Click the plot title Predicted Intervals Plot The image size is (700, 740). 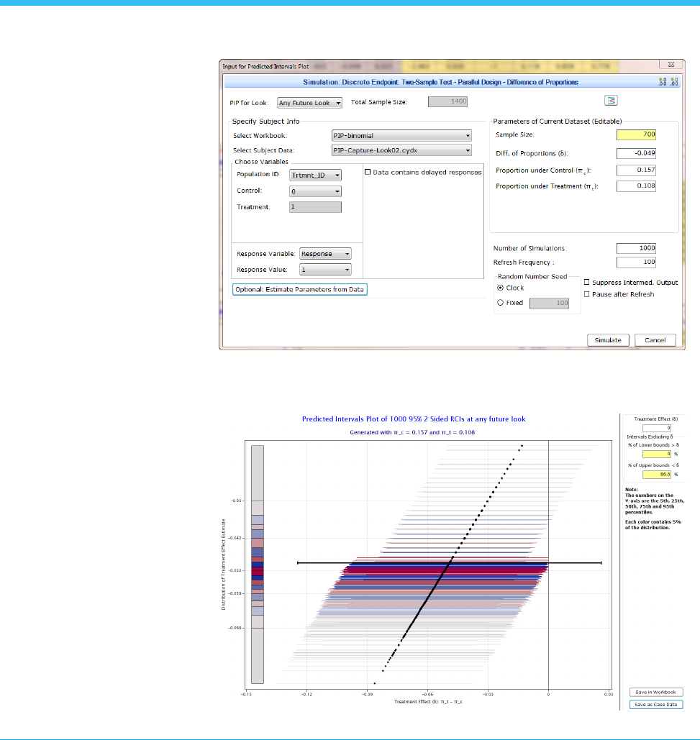pyautogui.click(x=414, y=419)
